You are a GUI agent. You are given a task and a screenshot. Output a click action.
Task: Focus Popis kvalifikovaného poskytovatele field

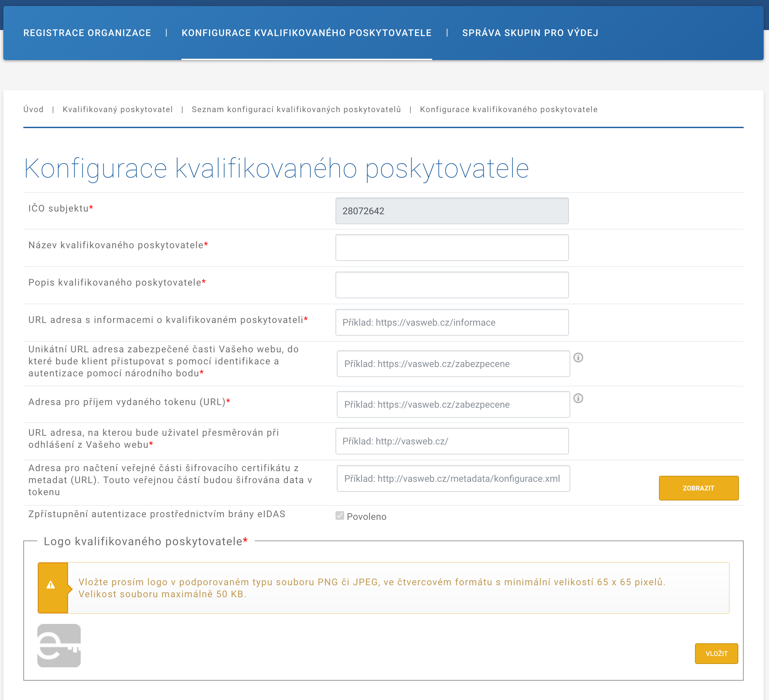point(452,285)
